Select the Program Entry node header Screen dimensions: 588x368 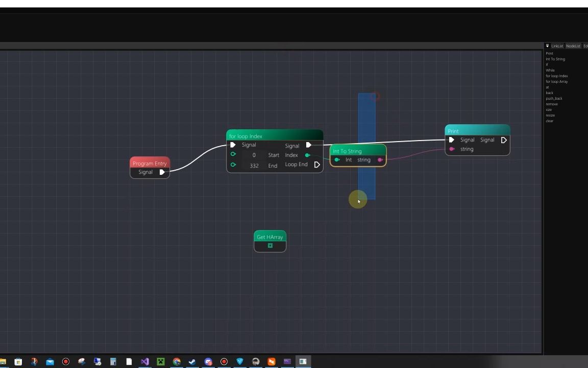coord(150,163)
